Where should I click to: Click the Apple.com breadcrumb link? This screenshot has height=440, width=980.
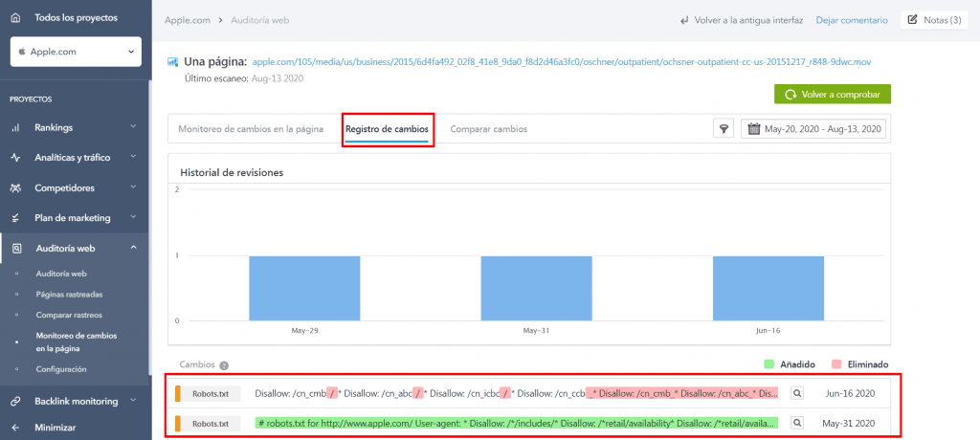[186, 20]
